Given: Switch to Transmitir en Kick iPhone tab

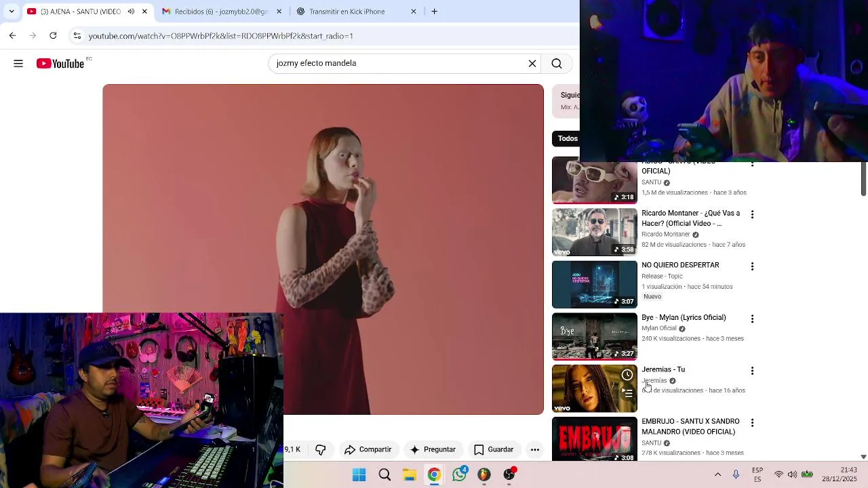Looking at the screenshot, I should pos(347,12).
